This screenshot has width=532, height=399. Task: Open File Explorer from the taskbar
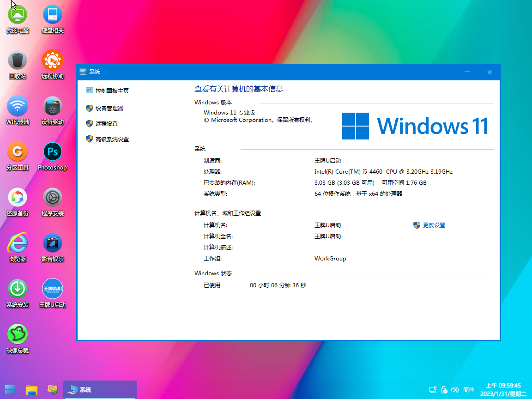[31, 390]
